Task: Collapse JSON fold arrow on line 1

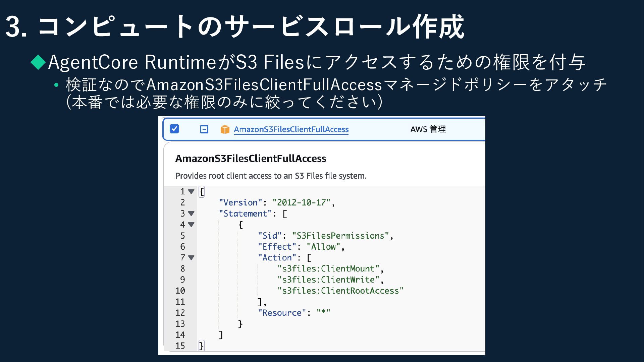Action: tap(191, 191)
